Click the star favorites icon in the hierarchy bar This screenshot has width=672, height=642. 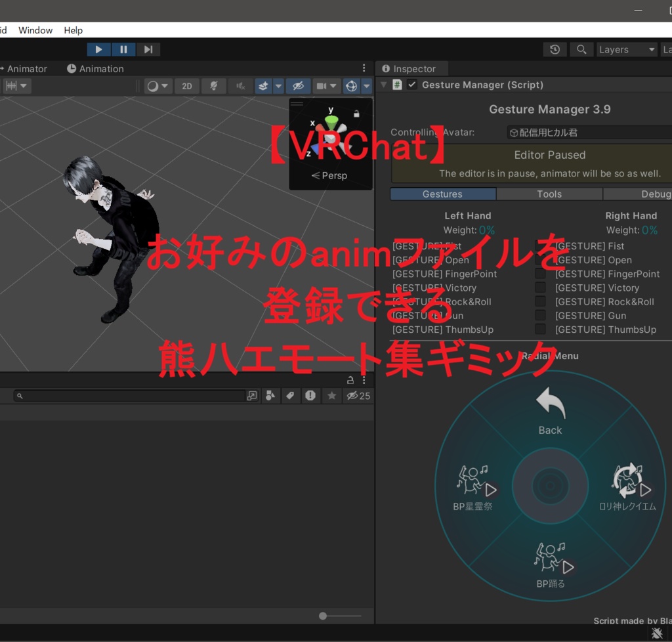[332, 395]
